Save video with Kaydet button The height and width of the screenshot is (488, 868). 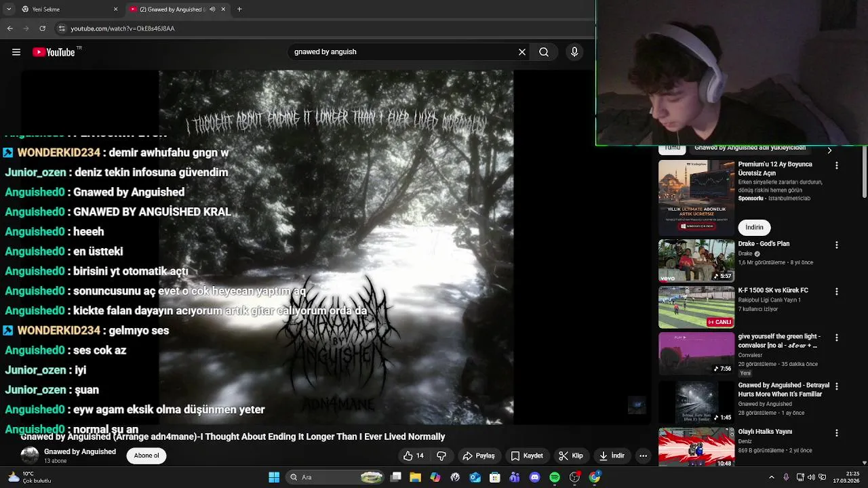[527, 455]
